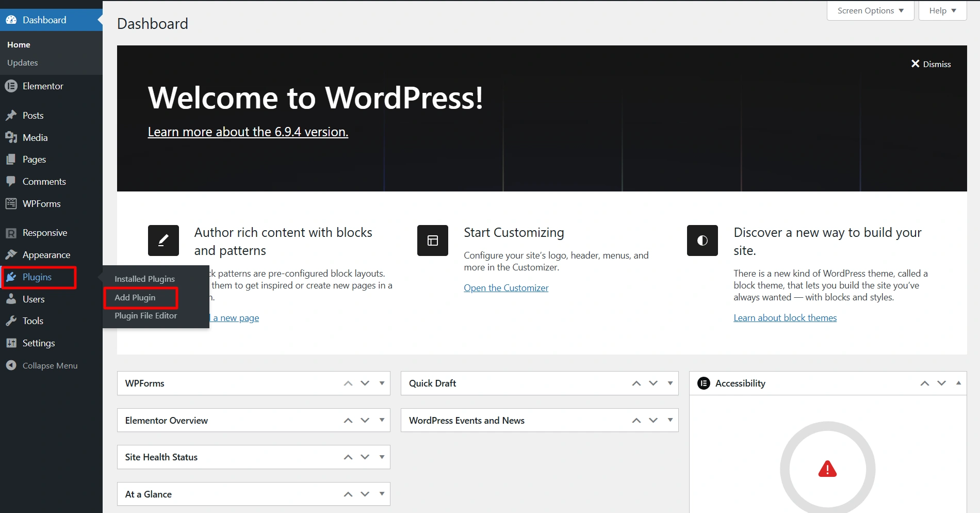
Task: Expand the Elementor Overview widget
Action: [x=382, y=421]
